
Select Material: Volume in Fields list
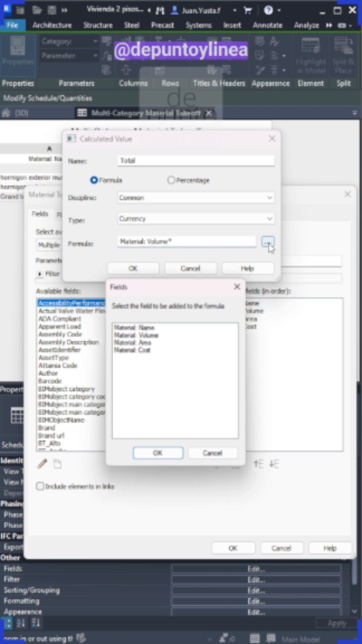[x=136, y=335]
